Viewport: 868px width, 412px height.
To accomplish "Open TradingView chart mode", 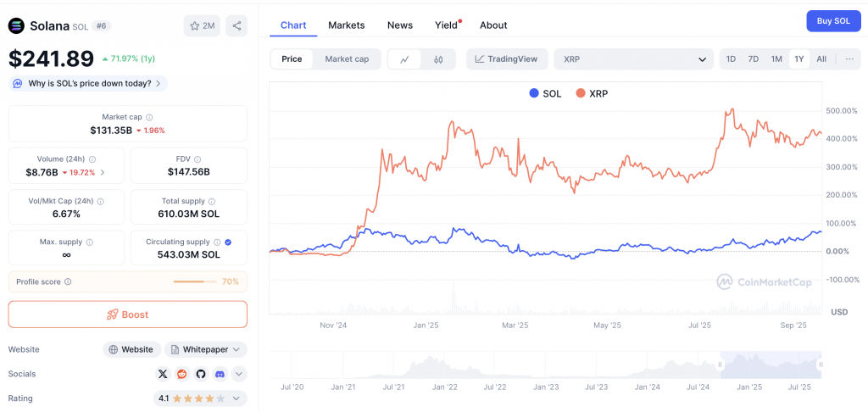I will click(507, 59).
